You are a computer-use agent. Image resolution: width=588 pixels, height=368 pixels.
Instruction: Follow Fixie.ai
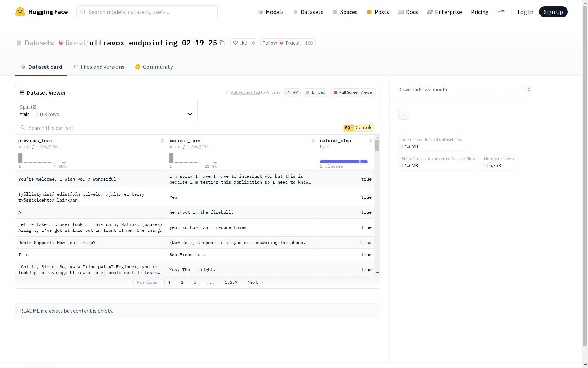pyautogui.click(x=282, y=43)
